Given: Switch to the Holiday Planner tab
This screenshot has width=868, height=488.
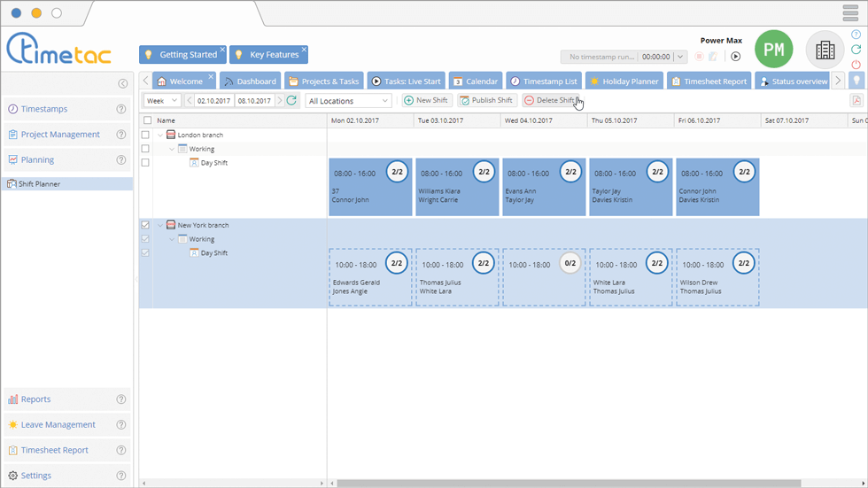Looking at the screenshot, I should click(625, 81).
